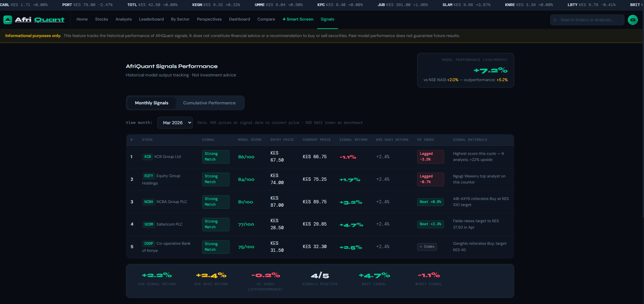644x304 pixels.
Task: Click Strong Match badge for Safaricom PLC
Action: 216,224
